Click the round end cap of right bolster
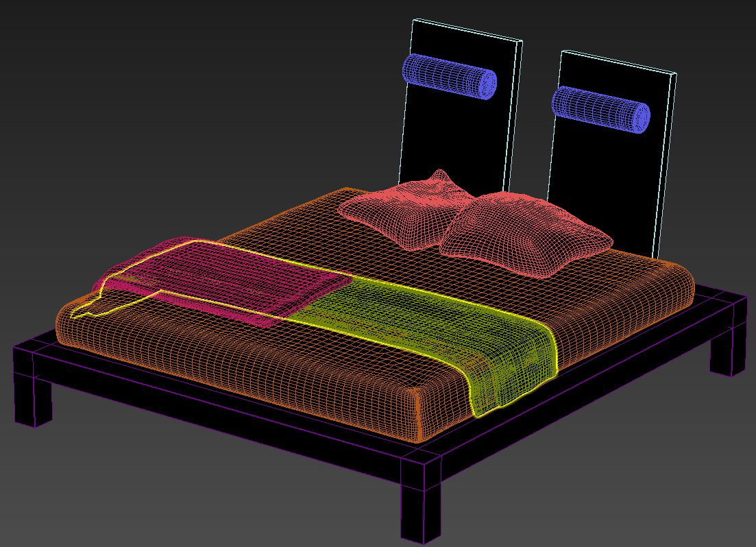 coord(641,117)
